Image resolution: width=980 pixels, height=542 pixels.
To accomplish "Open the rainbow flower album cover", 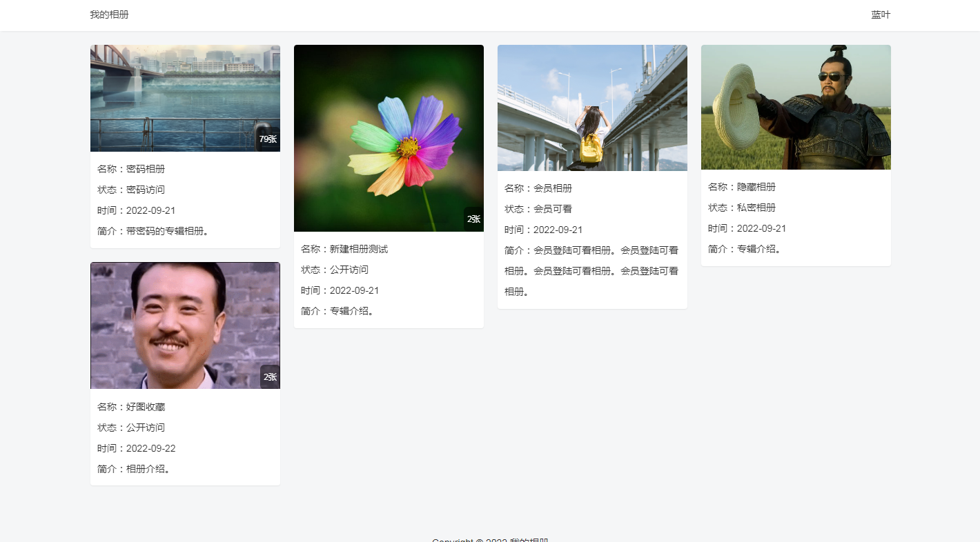I will pyautogui.click(x=389, y=138).
